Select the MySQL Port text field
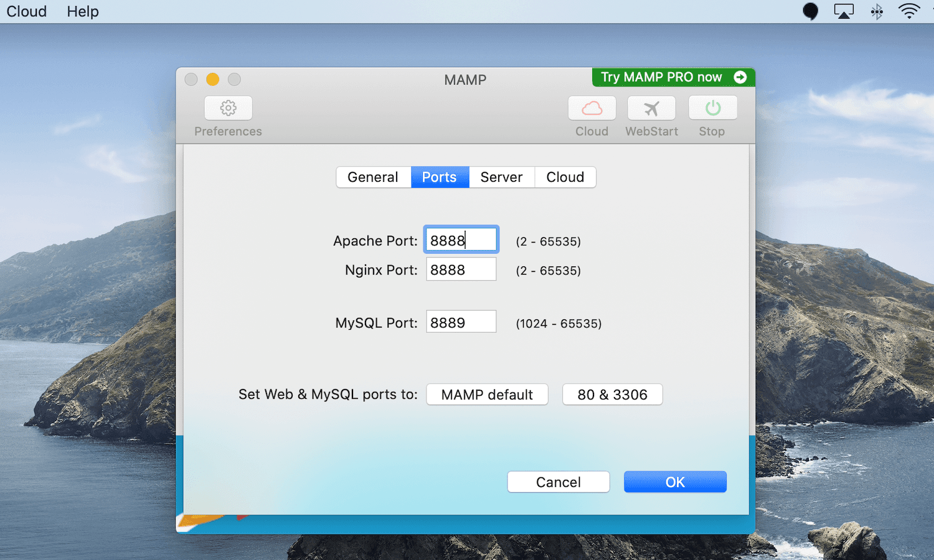The width and height of the screenshot is (934, 560). click(x=461, y=322)
